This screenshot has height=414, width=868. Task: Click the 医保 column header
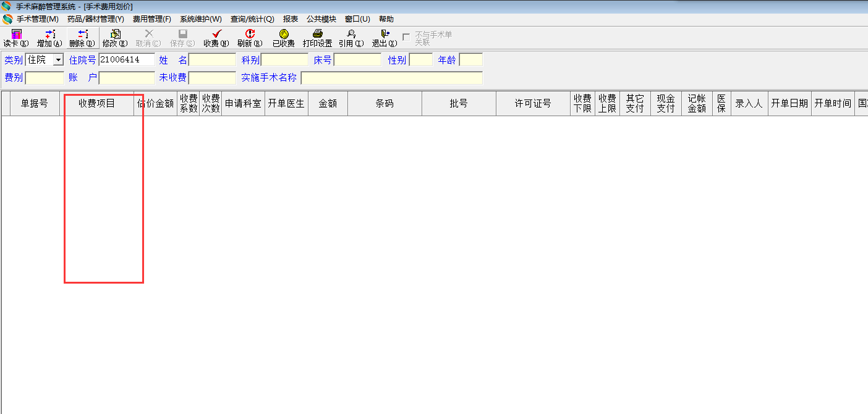pos(721,103)
